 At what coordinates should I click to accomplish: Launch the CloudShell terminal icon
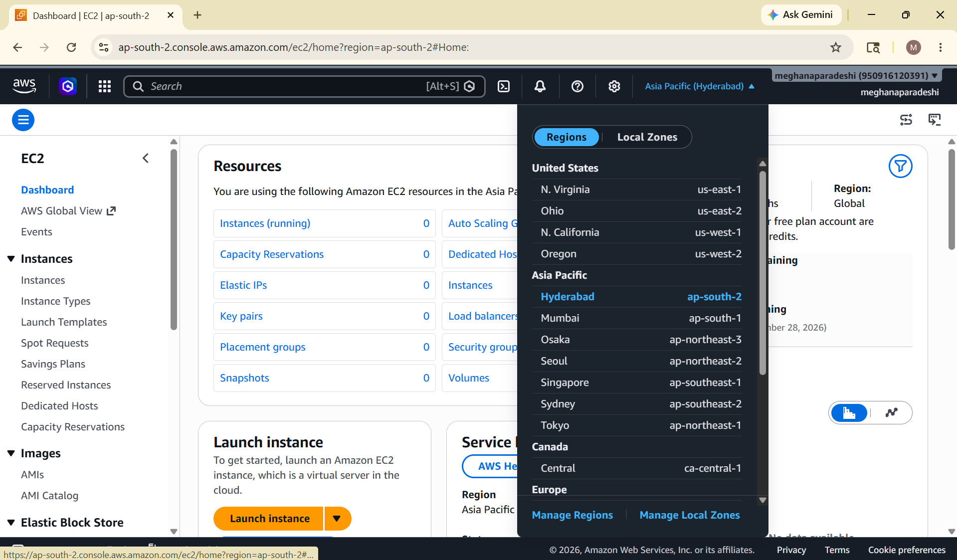tap(504, 86)
